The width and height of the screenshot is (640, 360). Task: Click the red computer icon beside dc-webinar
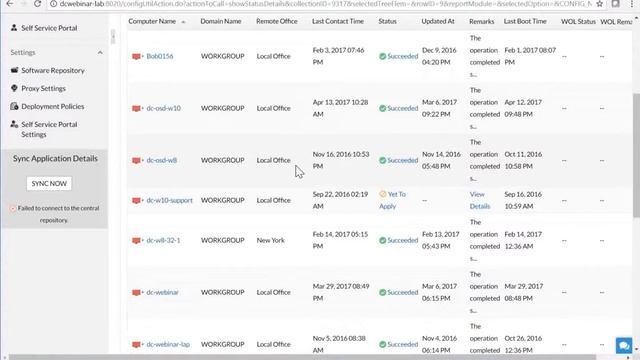[136, 293]
